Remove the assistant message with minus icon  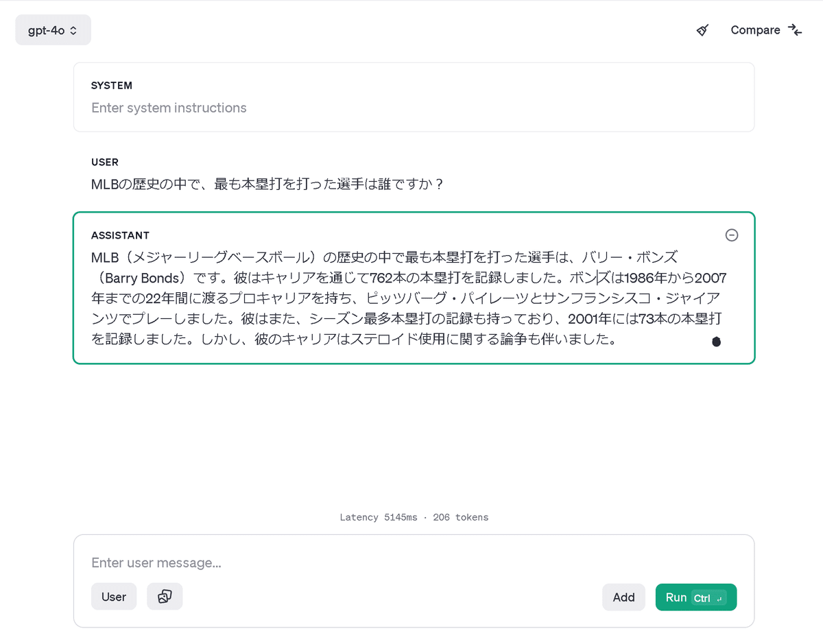tap(732, 235)
